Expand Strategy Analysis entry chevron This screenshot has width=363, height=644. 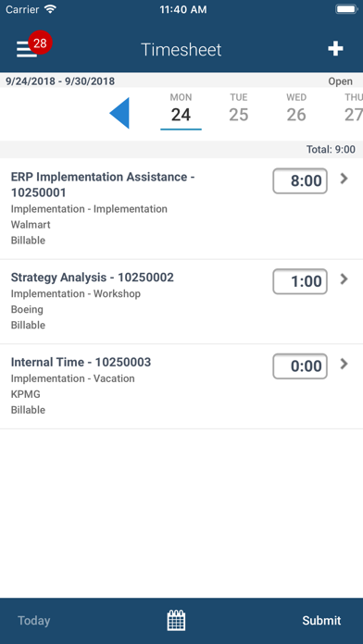click(344, 279)
